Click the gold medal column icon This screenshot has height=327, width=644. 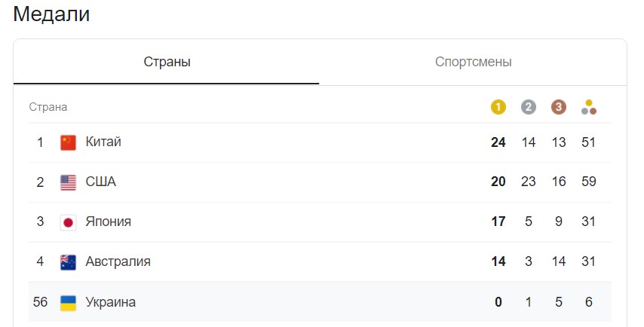click(x=498, y=107)
